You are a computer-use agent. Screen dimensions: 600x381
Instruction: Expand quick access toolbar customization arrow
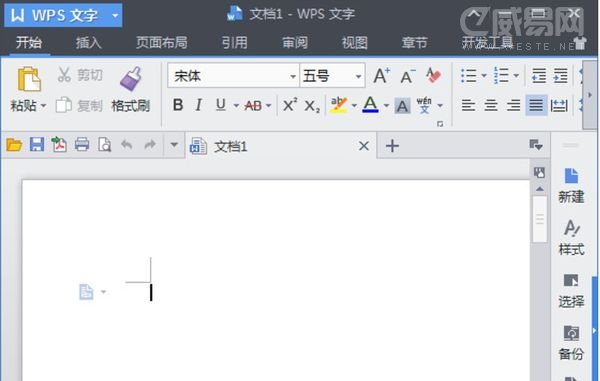174,145
